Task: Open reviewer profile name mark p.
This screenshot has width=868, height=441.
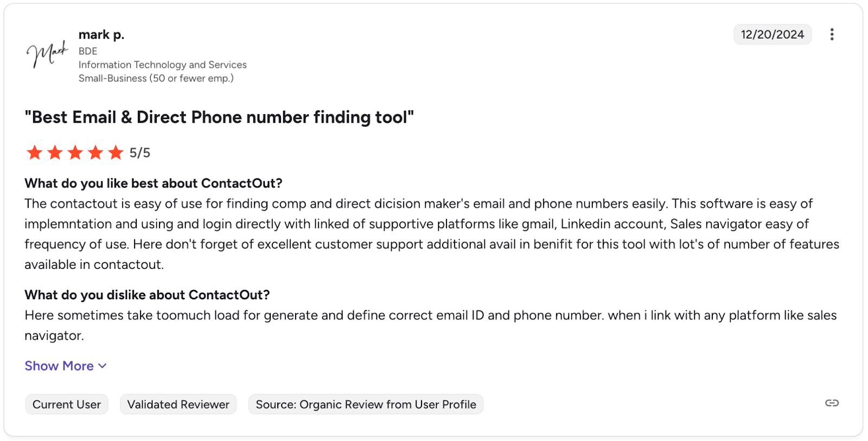Action: 101,35
